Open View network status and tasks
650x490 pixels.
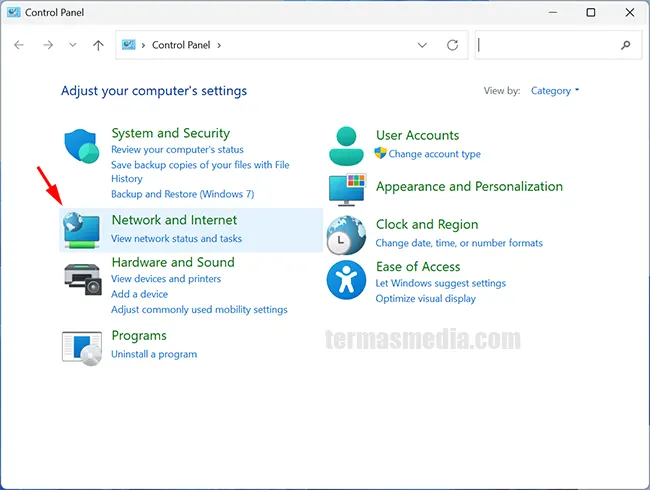coord(177,238)
